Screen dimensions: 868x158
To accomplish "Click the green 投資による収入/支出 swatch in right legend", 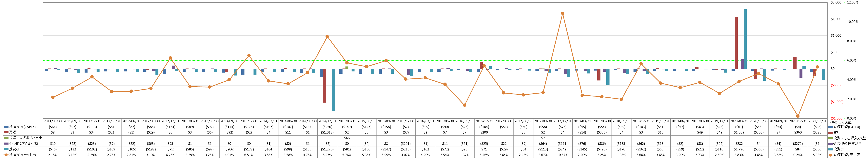I will [x=830, y=138].
